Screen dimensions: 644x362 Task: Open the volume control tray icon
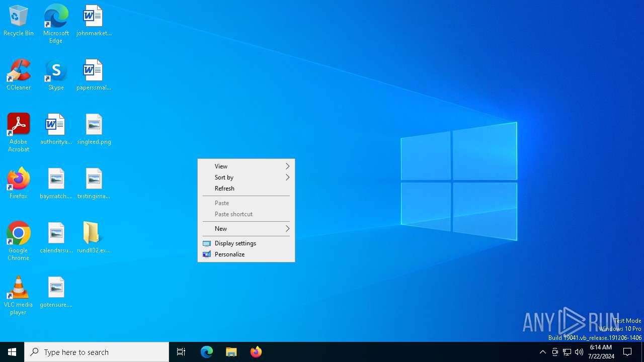[579, 352]
